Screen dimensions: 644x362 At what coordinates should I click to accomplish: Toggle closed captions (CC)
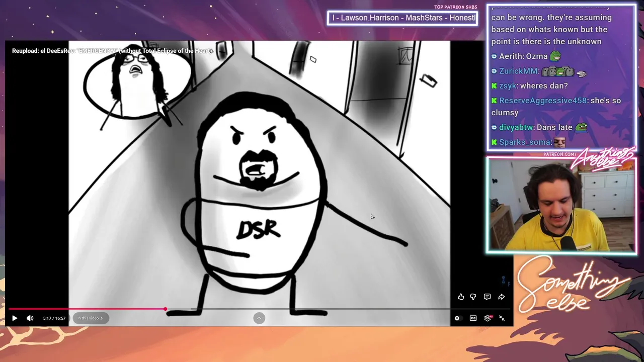point(473,318)
